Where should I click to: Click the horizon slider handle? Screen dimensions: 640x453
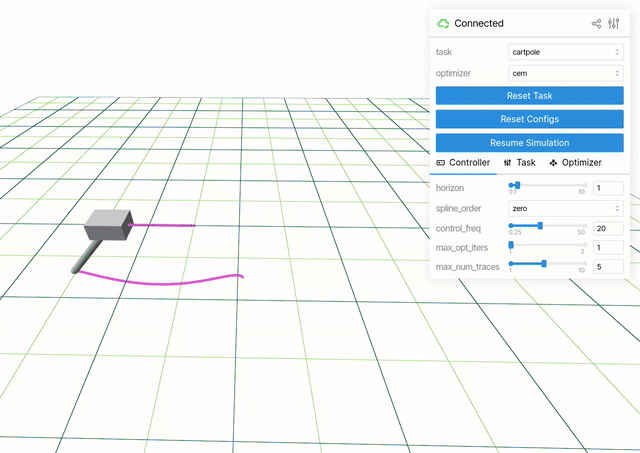tap(517, 185)
